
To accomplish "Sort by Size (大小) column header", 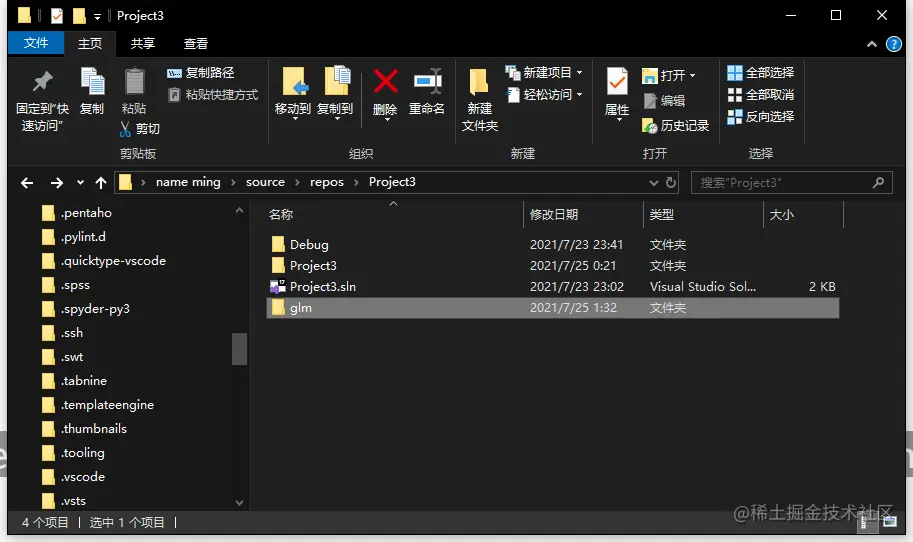I will point(803,214).
